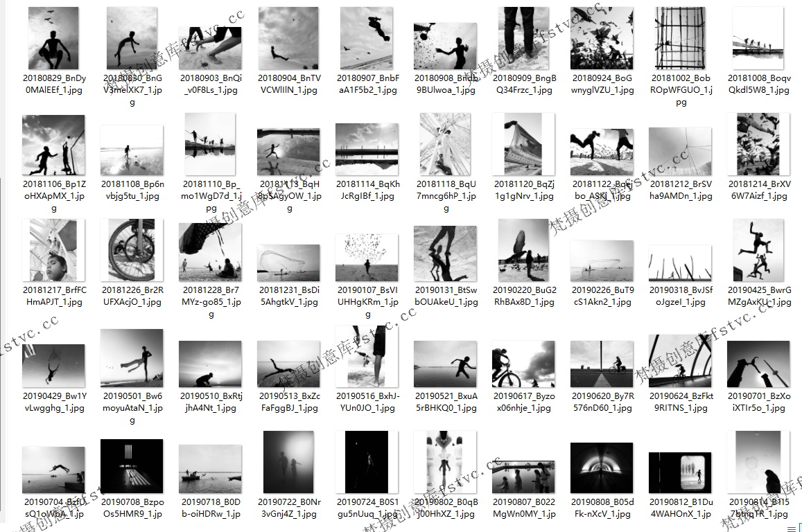Select the 20190516_BxhJ- legs thumbnail
This screenshot has width=802, height=532.
coord(367,356)
